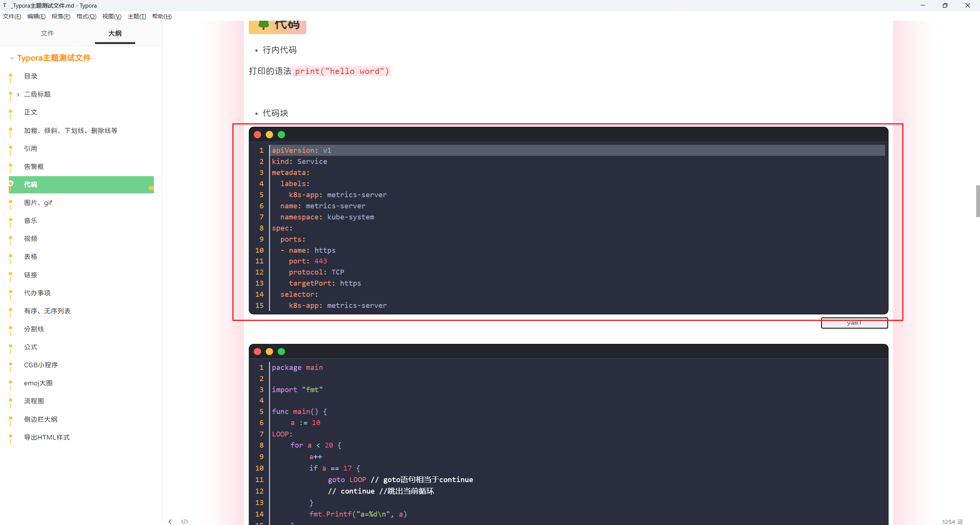Click the 代码 heading in document
The width and height of the screenshot is (980, 525).
pos(287,25)
